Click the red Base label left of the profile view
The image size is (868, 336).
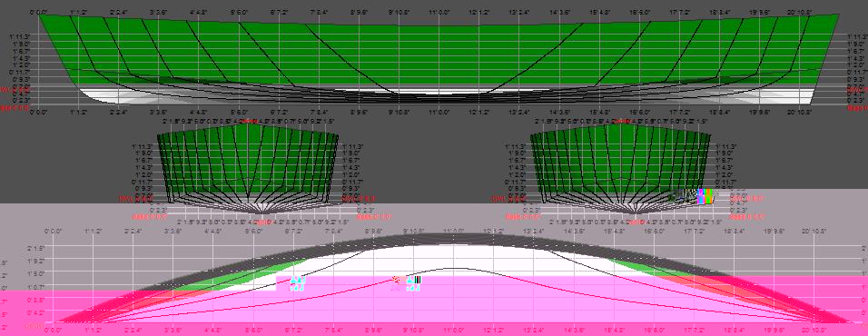(x=14, y=108)
